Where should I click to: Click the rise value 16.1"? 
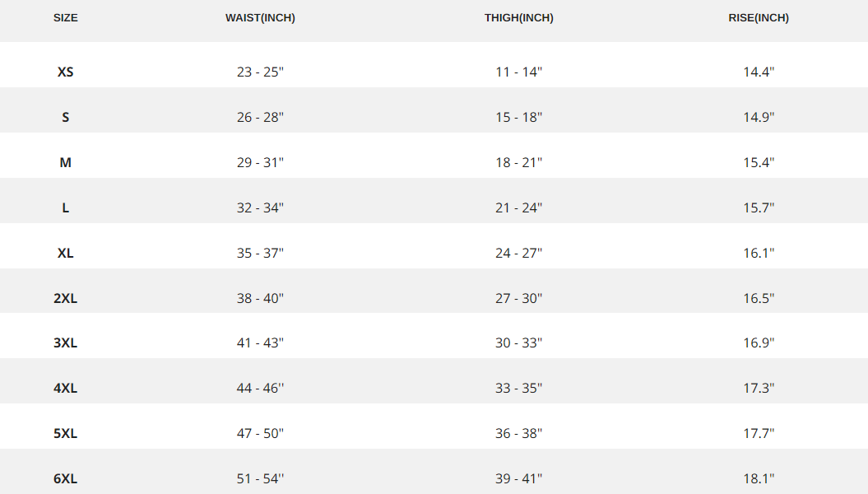[759, 253]
